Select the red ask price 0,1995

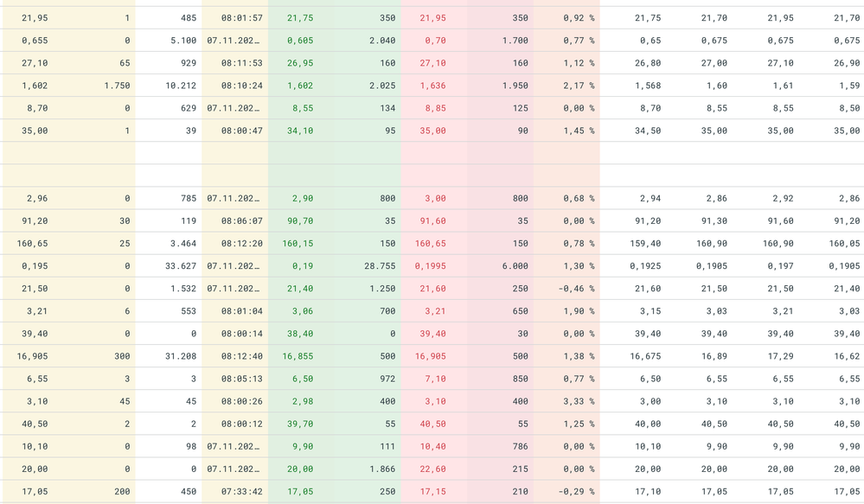click(x=430, y=266)
